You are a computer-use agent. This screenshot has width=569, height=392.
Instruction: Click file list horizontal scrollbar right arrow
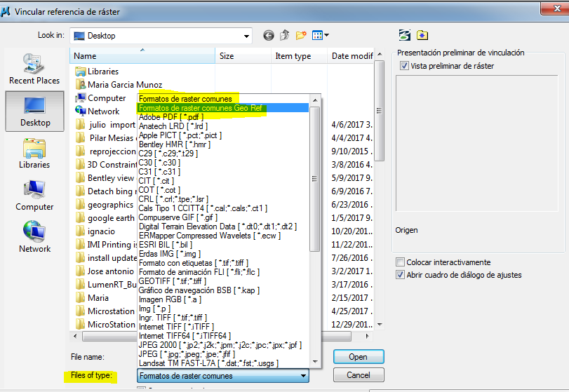tap(368, 337)
